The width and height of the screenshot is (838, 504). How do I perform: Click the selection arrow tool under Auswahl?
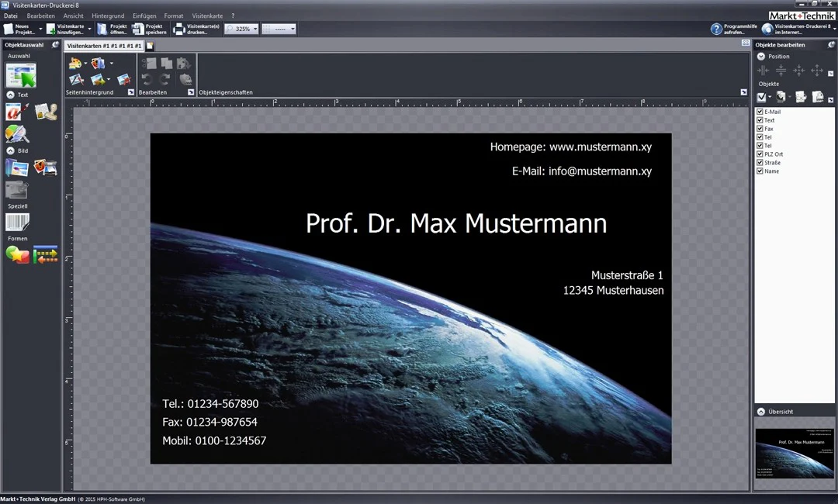point(21,74)
